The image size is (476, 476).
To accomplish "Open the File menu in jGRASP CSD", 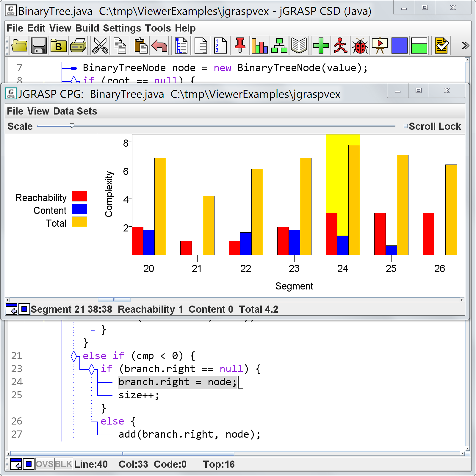I will point(15,28).
